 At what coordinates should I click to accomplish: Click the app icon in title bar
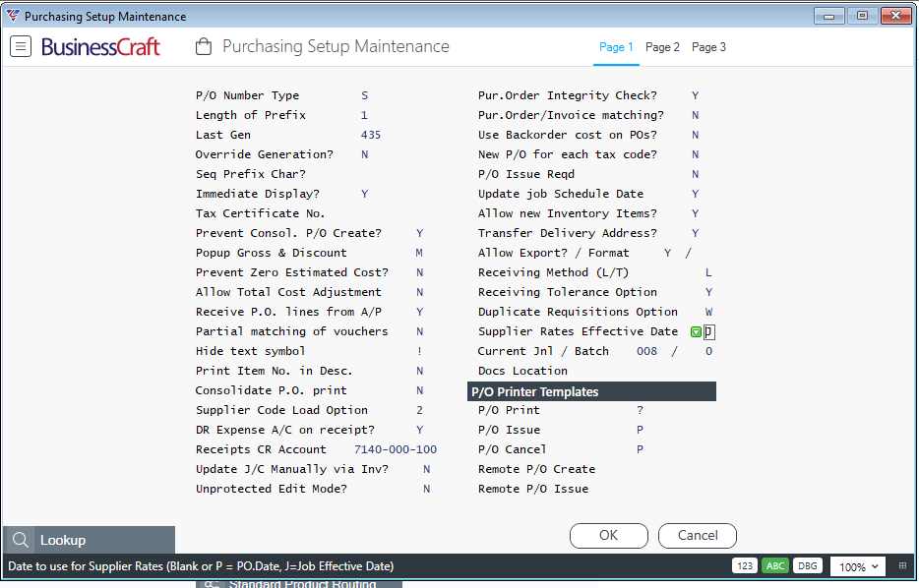pos(13,17)
